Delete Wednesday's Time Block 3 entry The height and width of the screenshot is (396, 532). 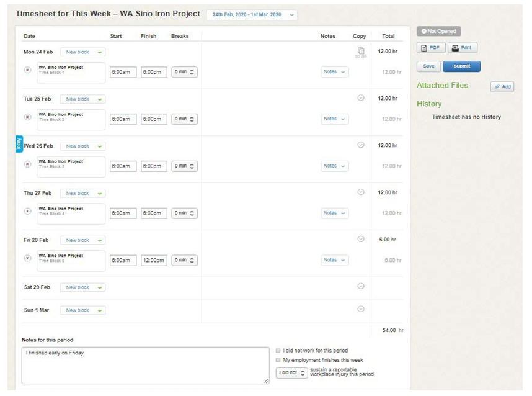click(27, 164)
